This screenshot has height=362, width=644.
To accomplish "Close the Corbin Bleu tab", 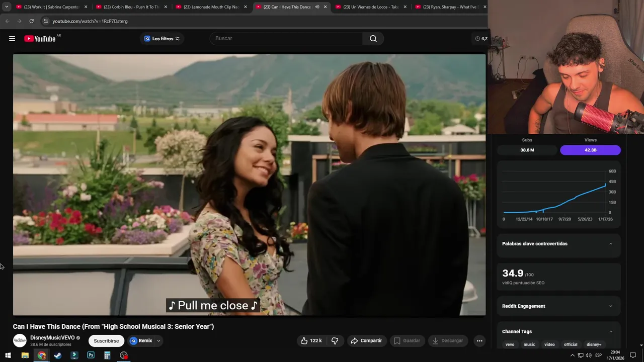I will 166,7.
